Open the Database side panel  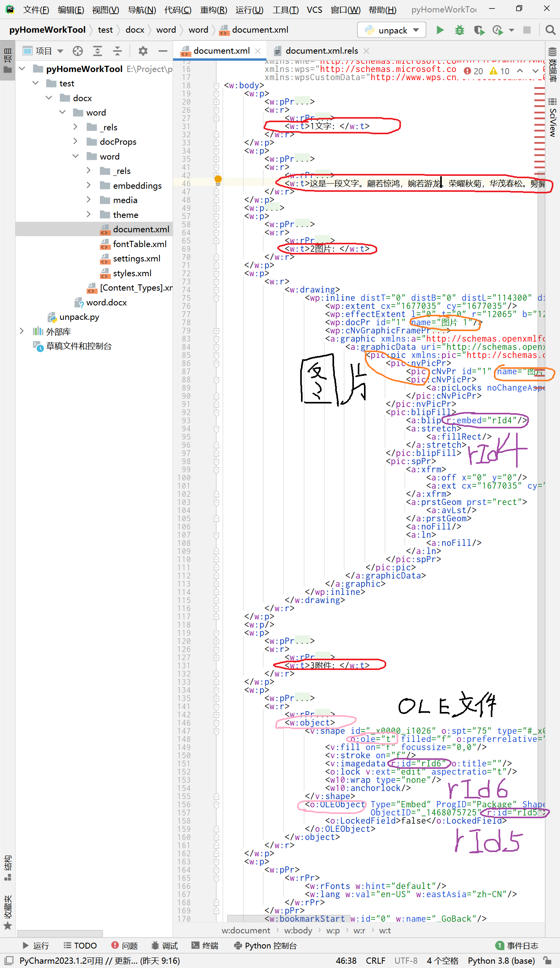coord(553,64)
